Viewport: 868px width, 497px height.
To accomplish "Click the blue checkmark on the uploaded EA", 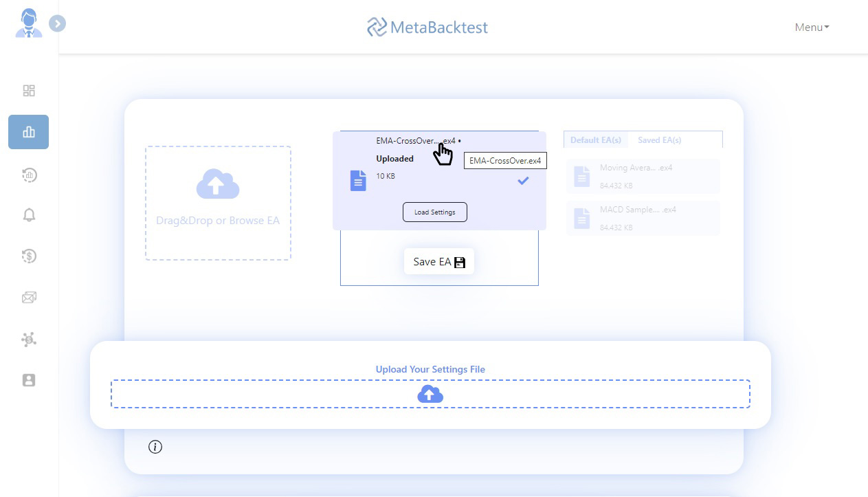I will (523, 181).
